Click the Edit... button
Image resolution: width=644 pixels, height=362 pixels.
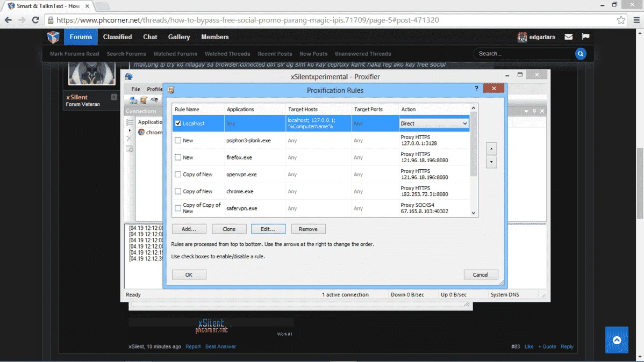coord(268,229)
